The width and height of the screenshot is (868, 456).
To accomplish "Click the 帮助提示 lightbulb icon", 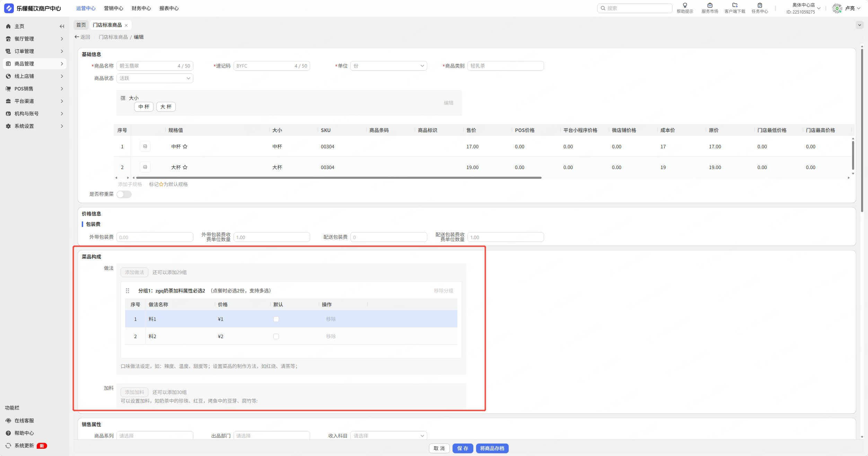I will tap(685, 6).
